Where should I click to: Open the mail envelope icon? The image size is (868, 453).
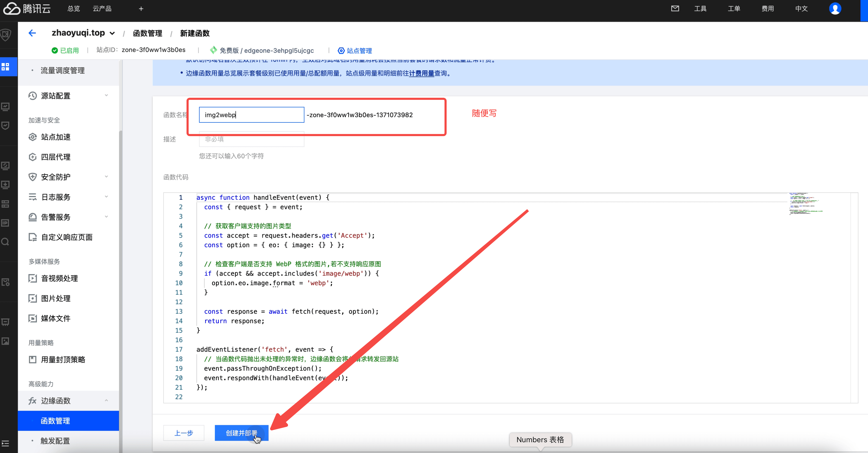point(675,8)
